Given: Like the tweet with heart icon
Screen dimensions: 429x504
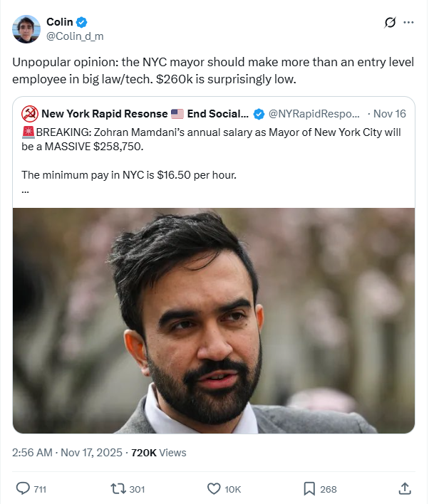Looking at the screenshot, I should (x=213, y=488).
